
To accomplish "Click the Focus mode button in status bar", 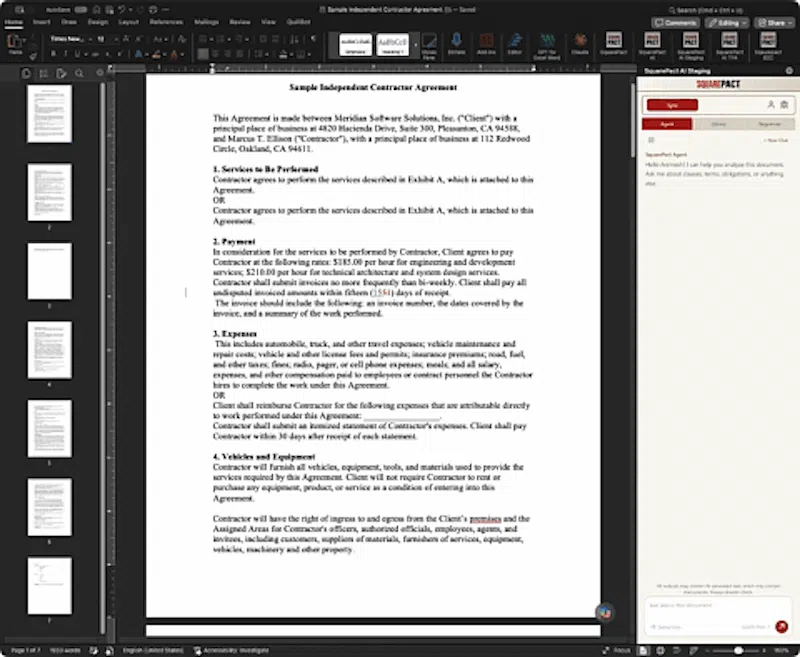I will 617,650.
